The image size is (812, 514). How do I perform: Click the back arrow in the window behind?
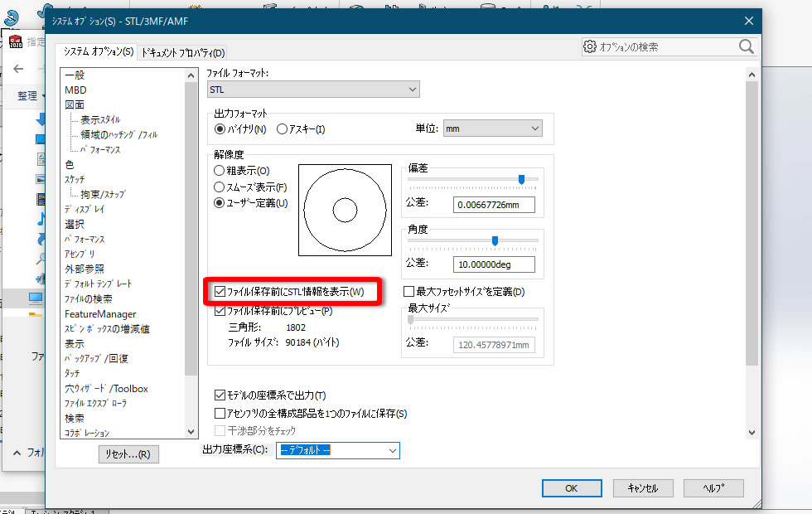click(x=18, y=69)
